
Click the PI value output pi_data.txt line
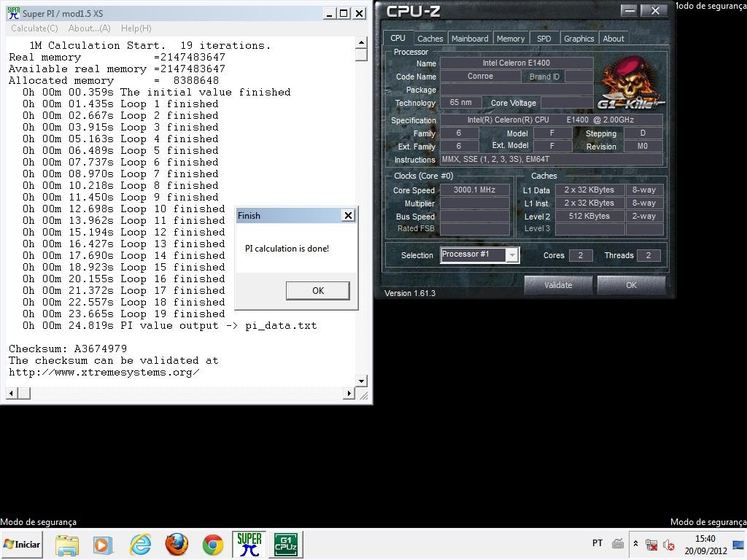[169, 326]
